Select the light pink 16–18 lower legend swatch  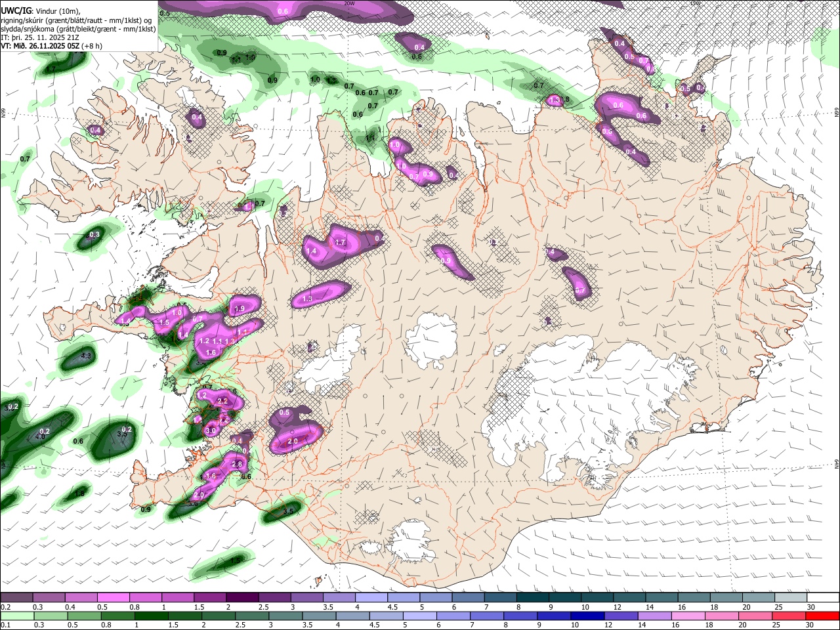(x=689, y=616)
